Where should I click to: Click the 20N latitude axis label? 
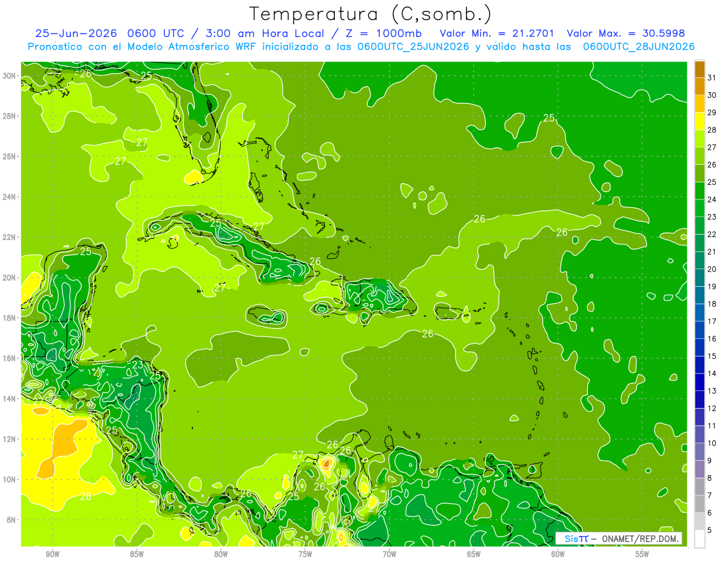(10, 278)
